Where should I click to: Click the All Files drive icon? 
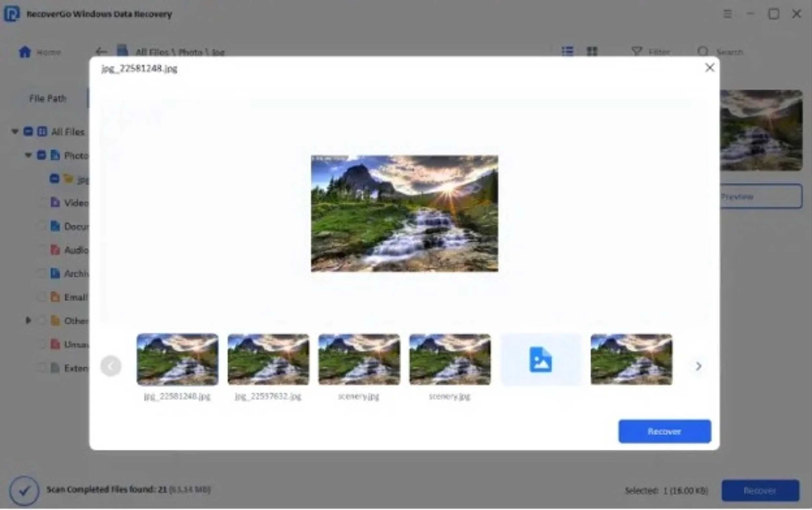42,131
